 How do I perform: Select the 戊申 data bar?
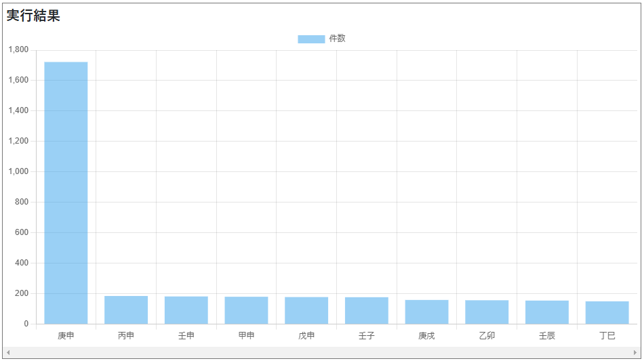[306, 311]
